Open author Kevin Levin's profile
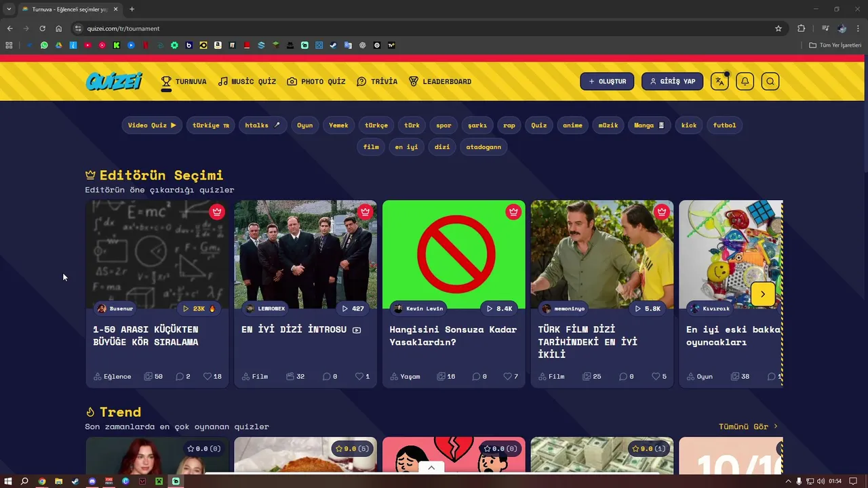This screenshot has width=868, height=488. point(418,308)
